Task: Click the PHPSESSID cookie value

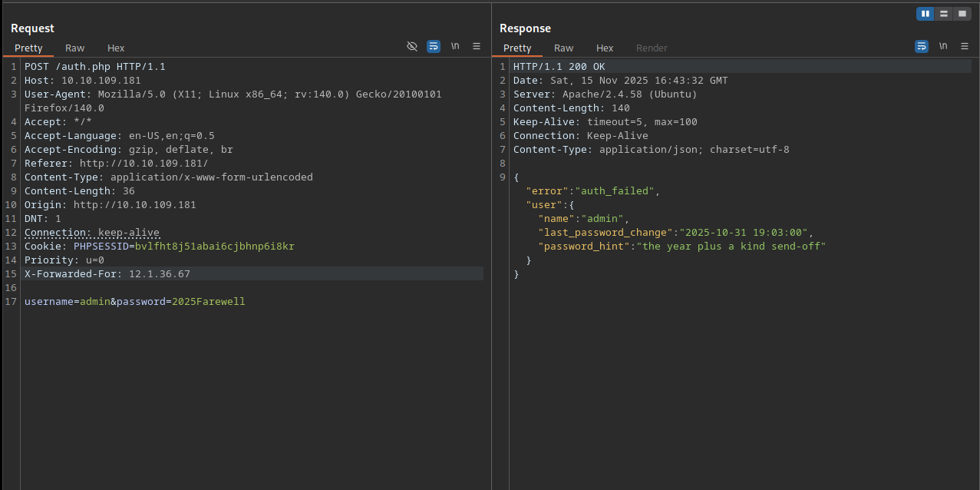Action: click(214, 247)
